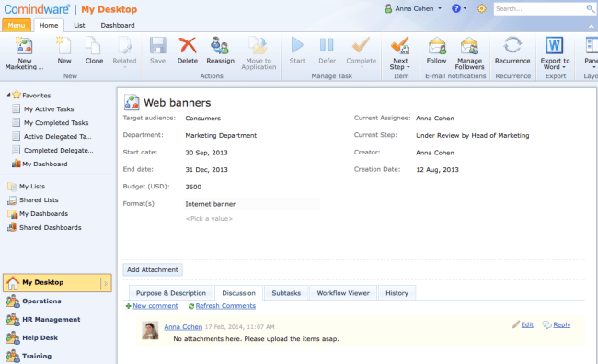Click the Related ribbon icon
The width and height of the screenshot is (598, 364).
click(x=124, y=46)
